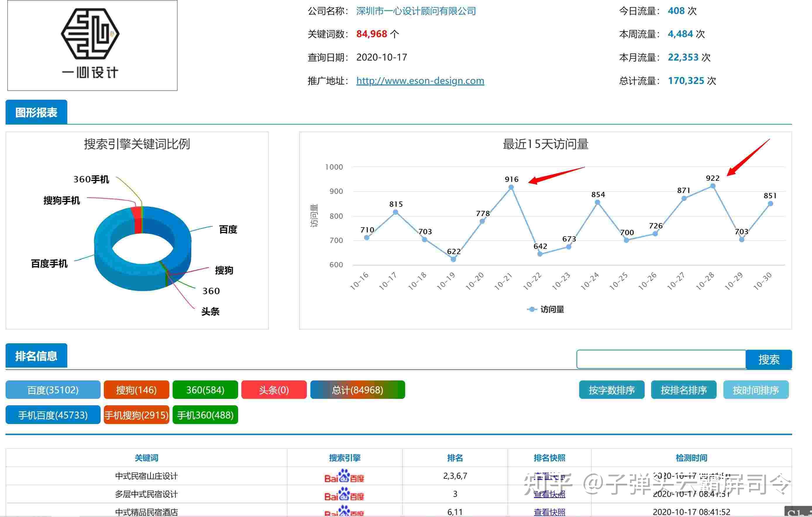The width and height of the screenshot is (812, 517).
Task: Open the 排名信息 tab
Action: point(37,356)
